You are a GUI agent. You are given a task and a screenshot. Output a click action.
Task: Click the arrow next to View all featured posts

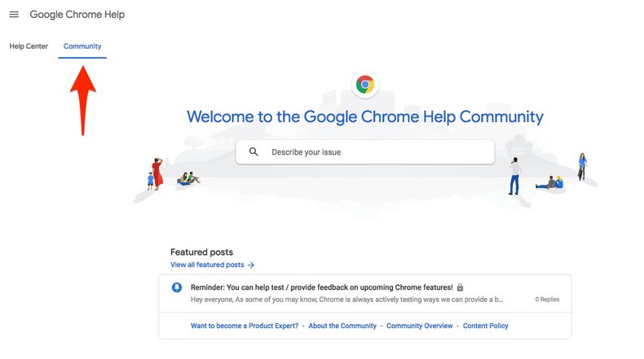coord(251,265)
